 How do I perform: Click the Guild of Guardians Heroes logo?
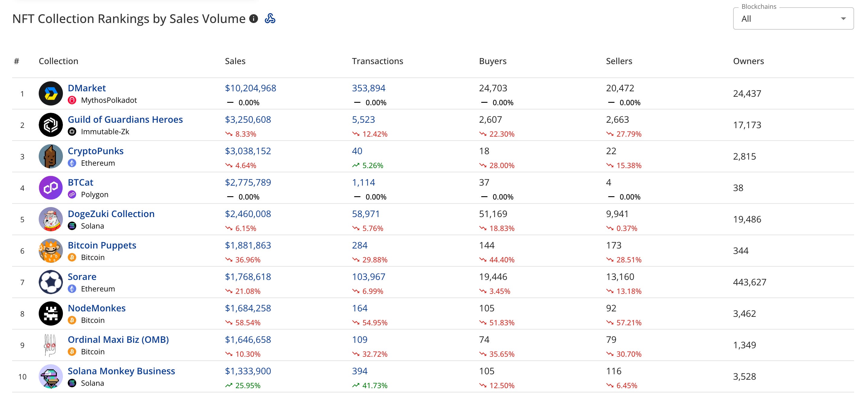(51, 125)
